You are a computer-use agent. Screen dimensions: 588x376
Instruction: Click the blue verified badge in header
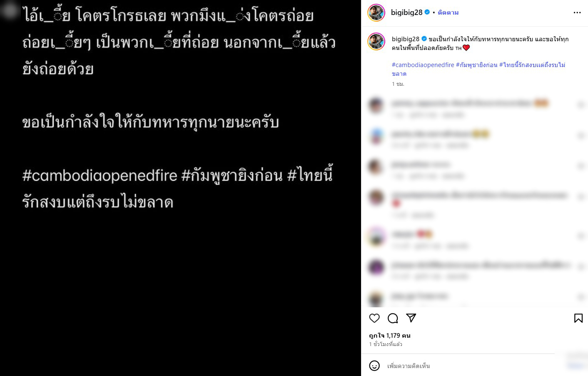[x=427, y=12]
